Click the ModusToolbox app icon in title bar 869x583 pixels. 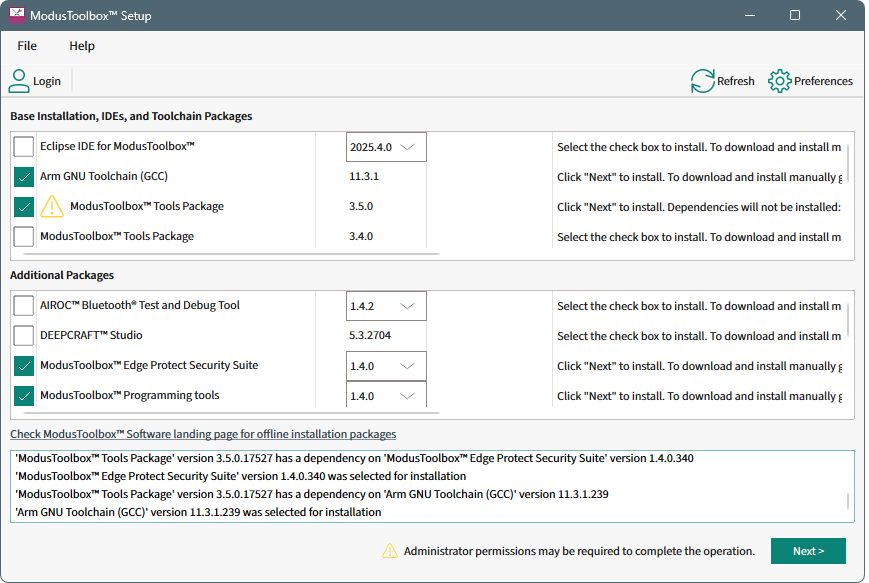coord(17,16)
